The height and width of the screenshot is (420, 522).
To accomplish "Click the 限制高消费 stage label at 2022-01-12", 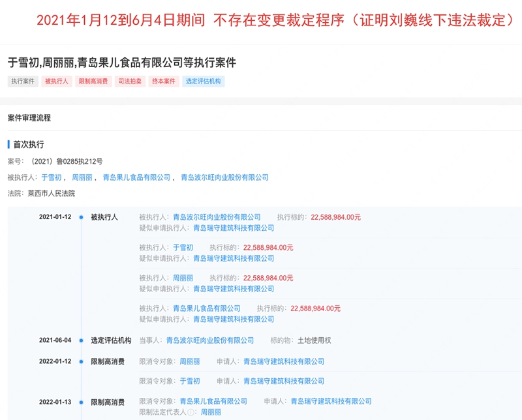I will (x=108, y=362).
